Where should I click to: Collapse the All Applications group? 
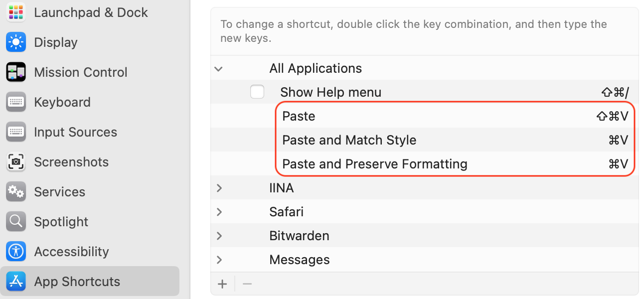point(218,69)
